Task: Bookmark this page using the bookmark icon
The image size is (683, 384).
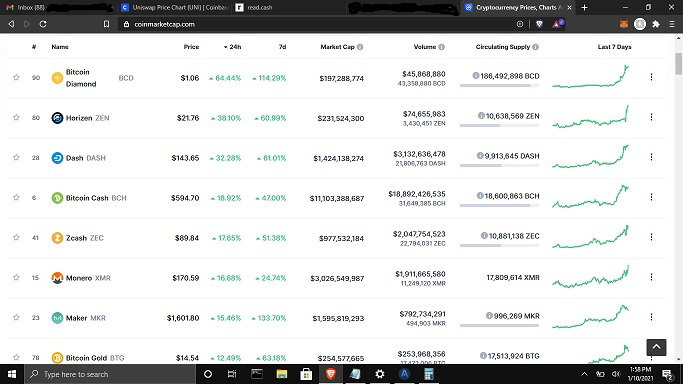Action: coord(106,24)
